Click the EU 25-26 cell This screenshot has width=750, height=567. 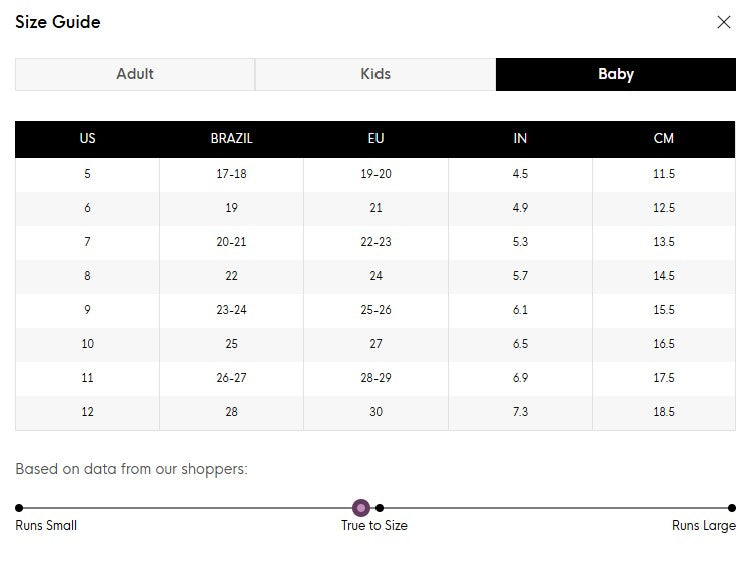point(376,310)
